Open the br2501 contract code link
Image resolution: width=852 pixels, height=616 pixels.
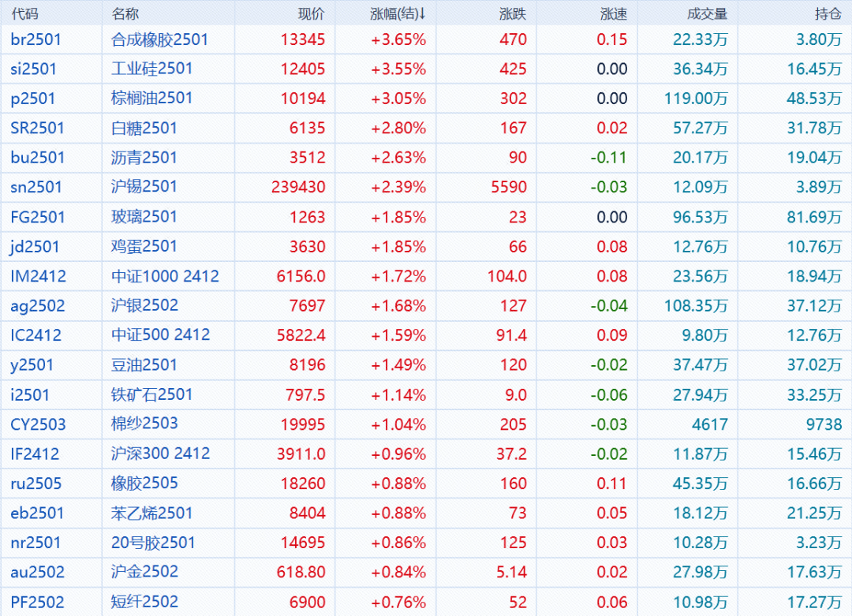pos(35,39)
